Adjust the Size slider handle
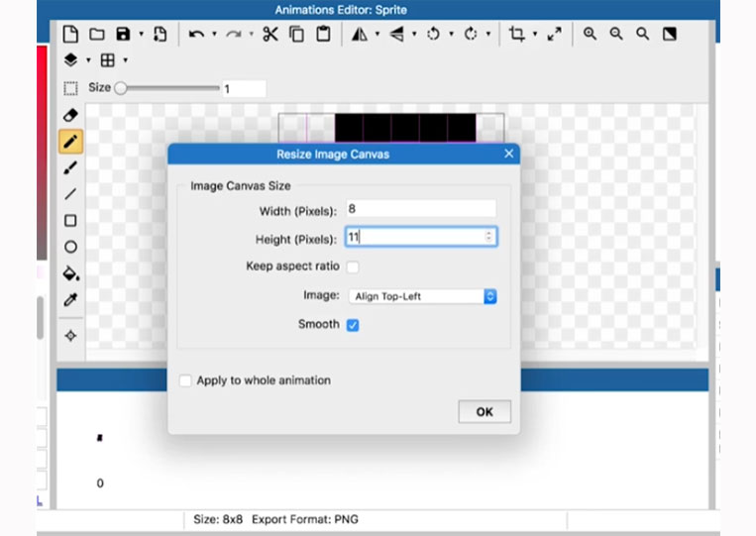 pos(121,88)
